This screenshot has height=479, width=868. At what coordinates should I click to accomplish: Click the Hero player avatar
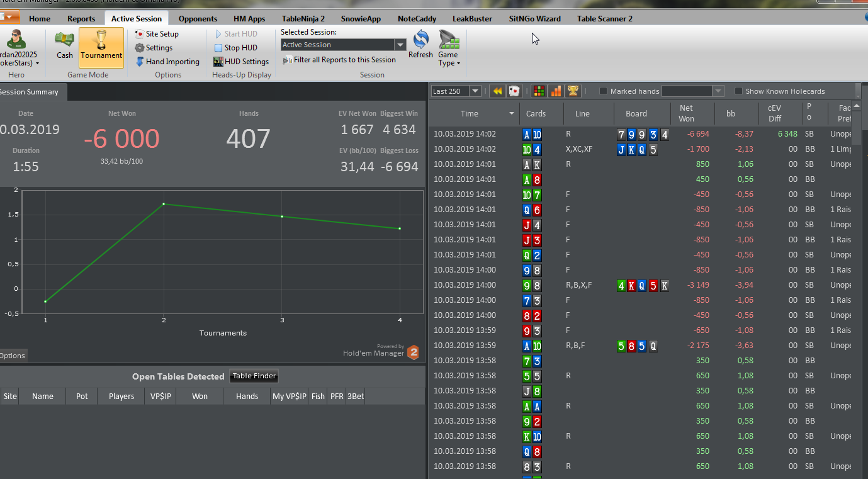pos(16,39)
